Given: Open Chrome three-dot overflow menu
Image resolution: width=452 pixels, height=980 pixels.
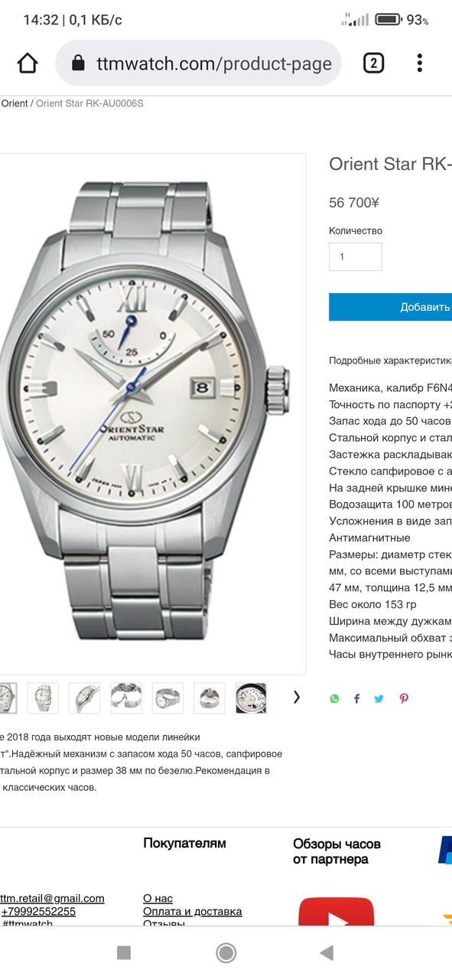Looking at the screenshot, I should coord(420,63).
